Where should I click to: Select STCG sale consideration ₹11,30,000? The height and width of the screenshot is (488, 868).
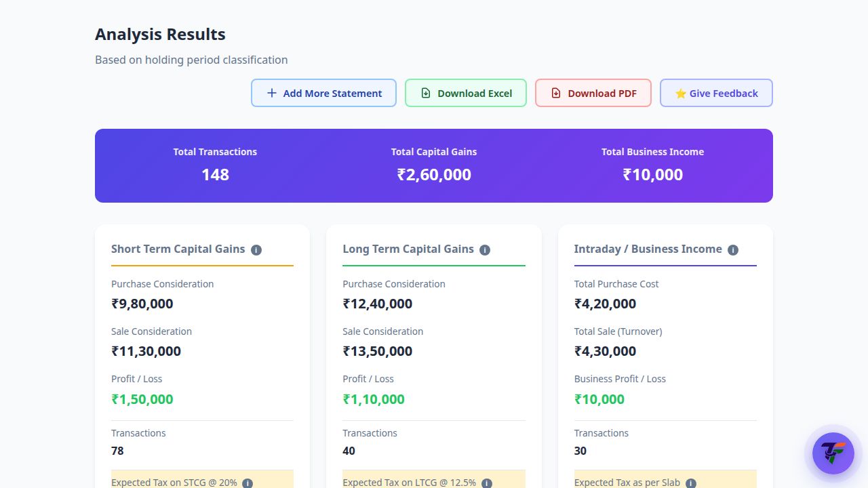[x=146, y=351]
